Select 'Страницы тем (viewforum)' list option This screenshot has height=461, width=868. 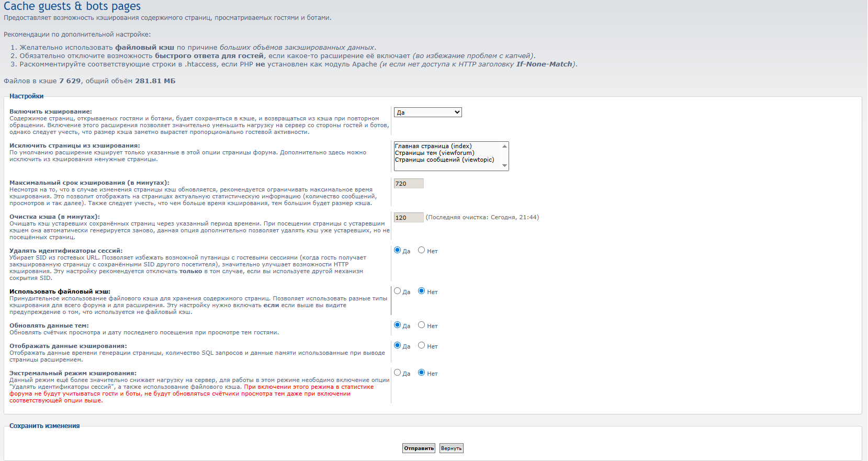(434, 153)
